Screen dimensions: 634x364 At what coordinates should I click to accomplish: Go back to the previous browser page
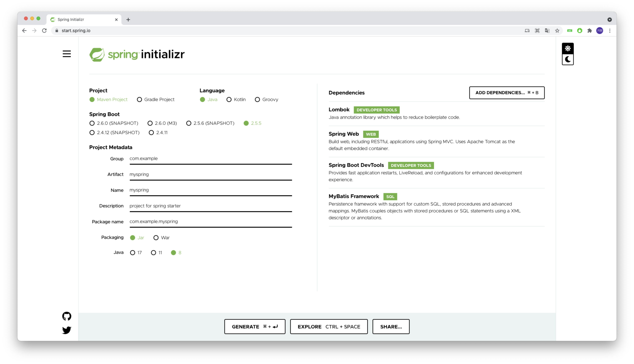pyautogui.click(x=24, y=31)
